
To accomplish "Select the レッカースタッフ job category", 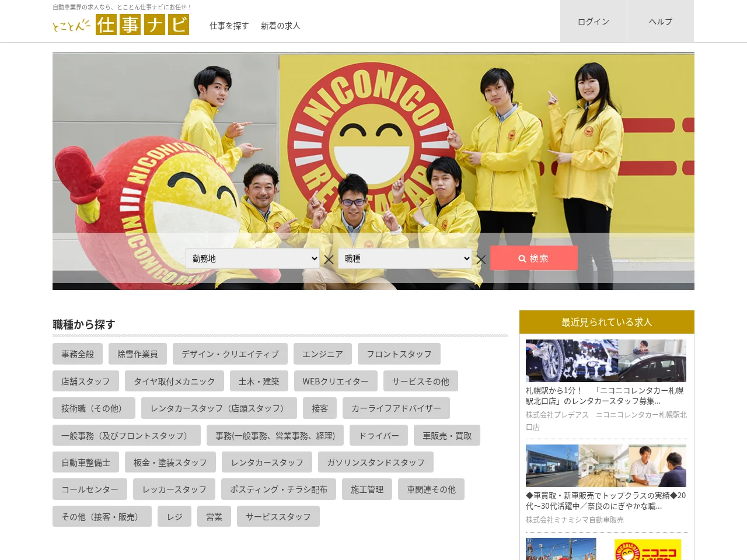I will (174, 489).
